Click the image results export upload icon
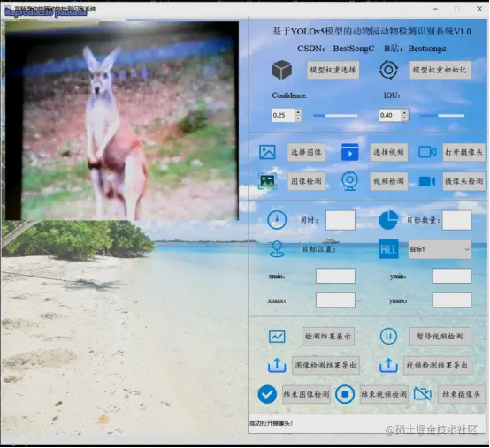The width and height of the screenshot is (490, 448). (x=277, y=365)
